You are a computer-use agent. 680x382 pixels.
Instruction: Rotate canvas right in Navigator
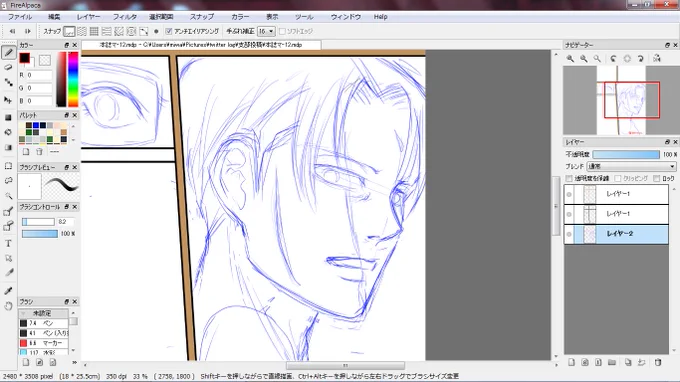tap(641, 58)
